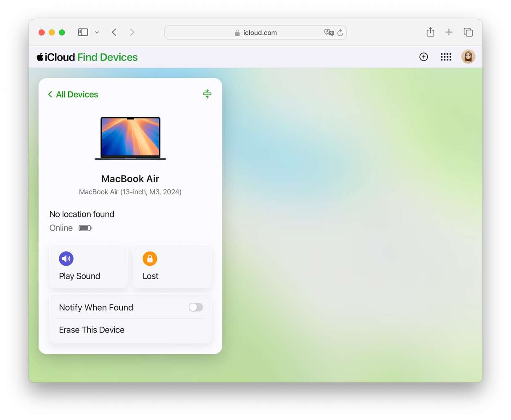
Task: Maximize the Safari window with the green button
Action: click(62, 32)
